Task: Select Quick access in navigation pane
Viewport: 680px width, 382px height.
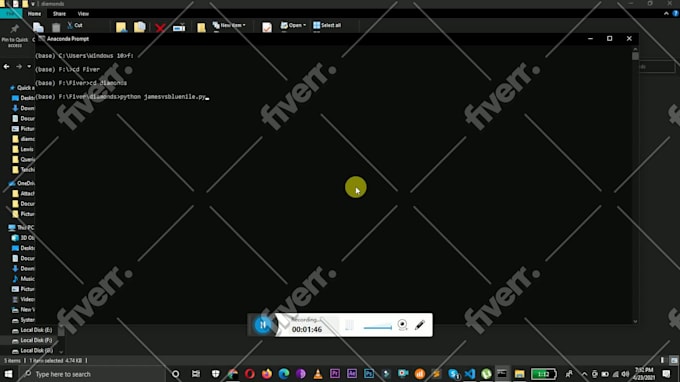Action: [22, 88]
